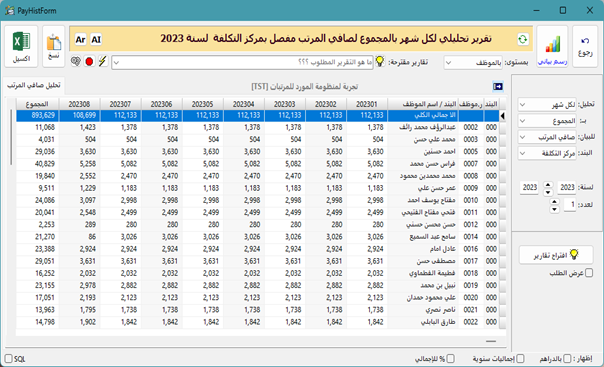Enable the % للإجمالي checkbox
Screen dimensions: 604x367
pos(450,359)
